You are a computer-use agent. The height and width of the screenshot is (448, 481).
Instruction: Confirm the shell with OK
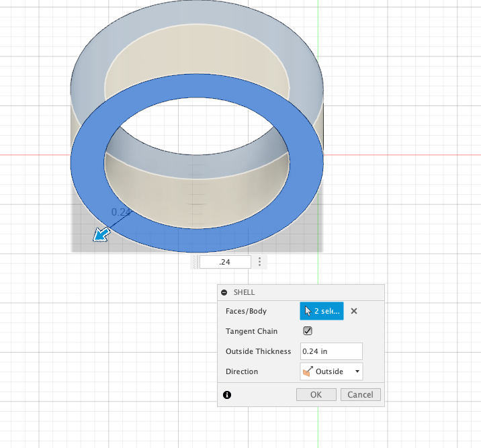pos(316,395)
